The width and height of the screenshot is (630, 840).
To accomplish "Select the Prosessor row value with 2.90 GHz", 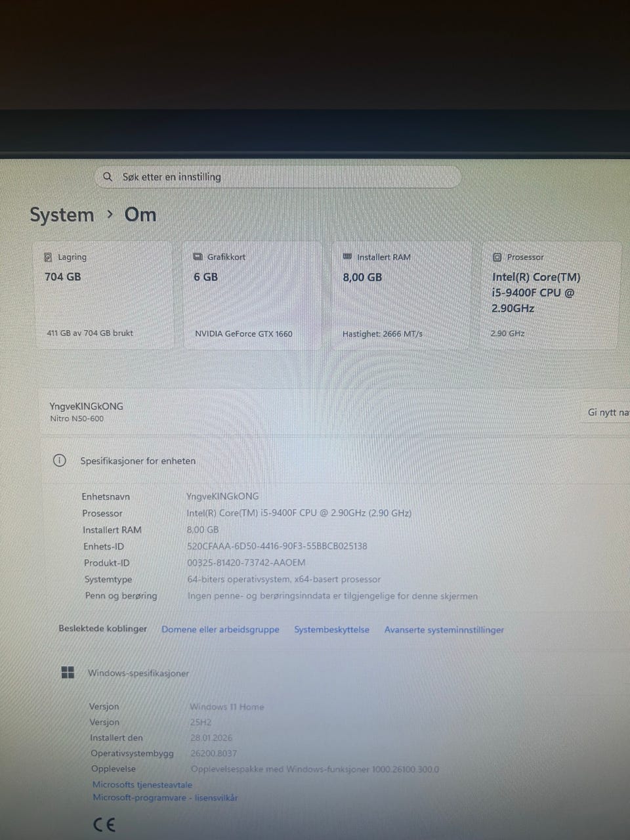I will 299,513.
